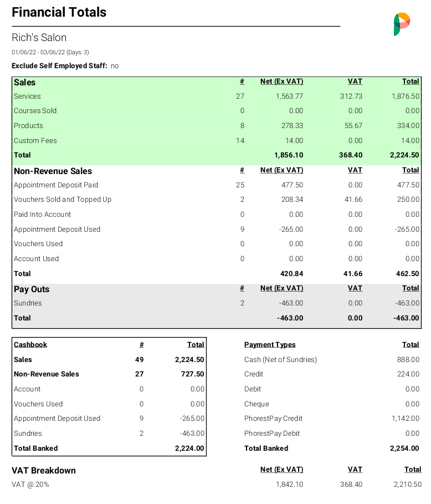Click the date range 01/06/22 - 03/06/22

click(38, 52)
